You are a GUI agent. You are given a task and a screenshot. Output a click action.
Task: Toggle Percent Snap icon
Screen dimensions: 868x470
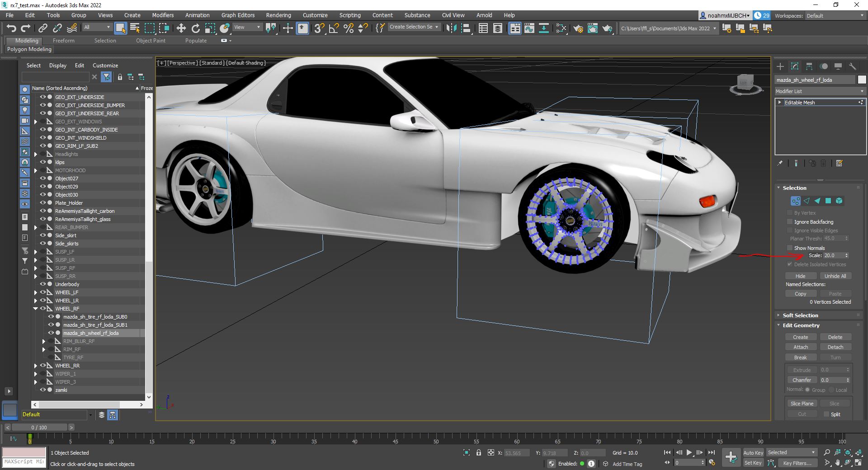[348, 28]
